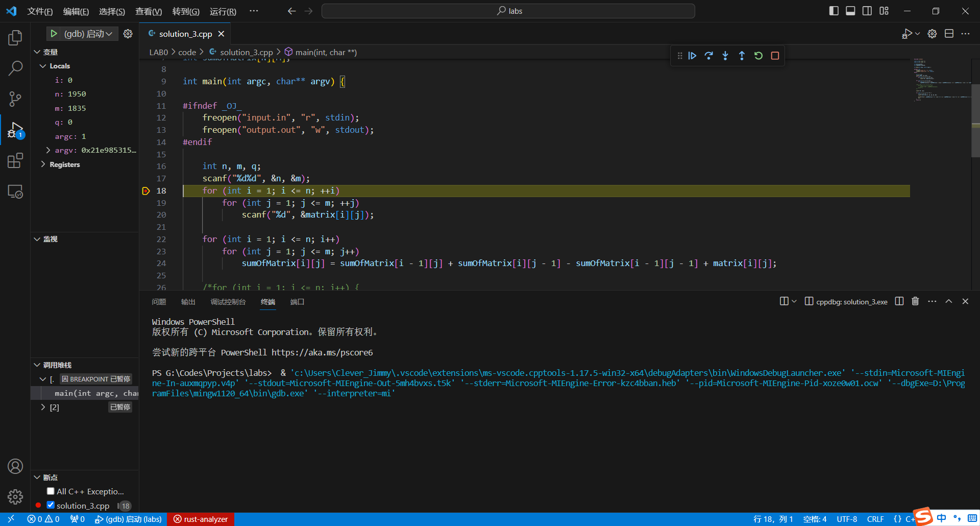Open the Extensions view in the activity bar
The width and height of the screenshot is (980, 526).
[15, 161]
